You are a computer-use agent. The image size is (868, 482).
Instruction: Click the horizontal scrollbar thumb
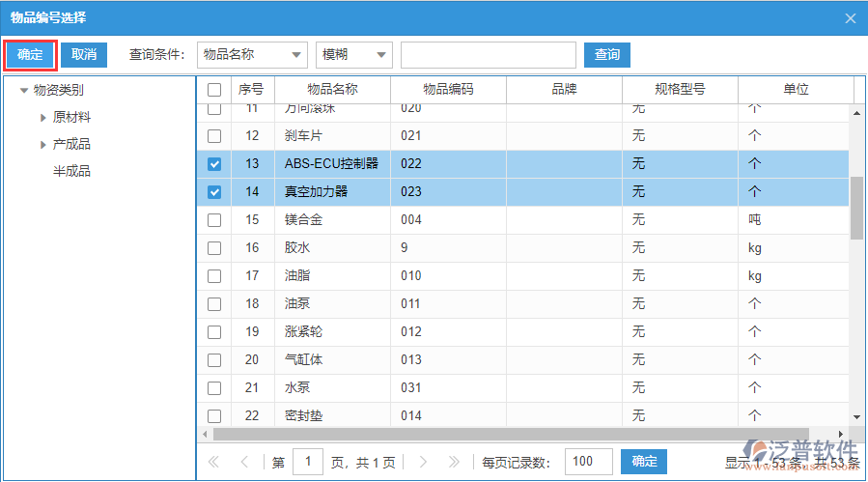[x=511, y=435]
